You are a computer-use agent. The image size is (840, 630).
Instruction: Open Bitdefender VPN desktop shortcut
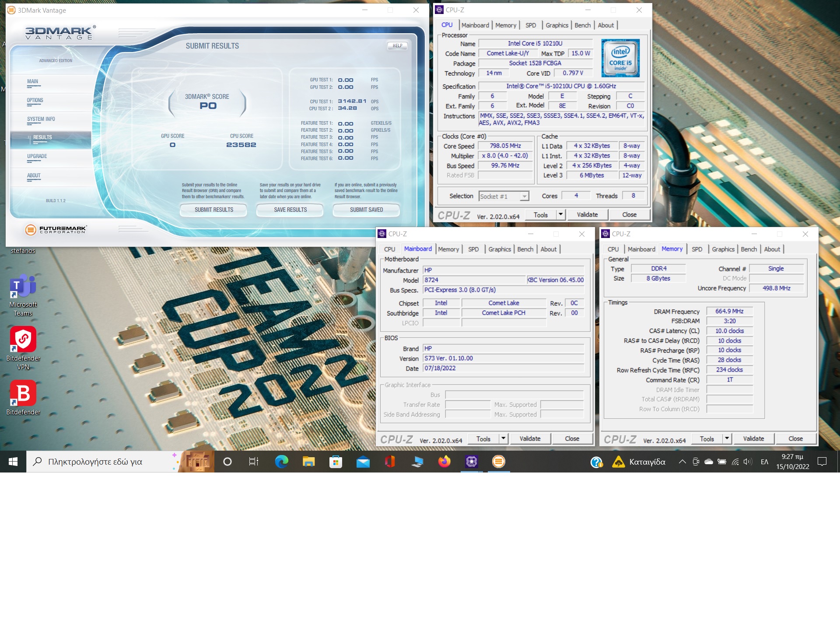pyautogui.click(x=23, y=348)
